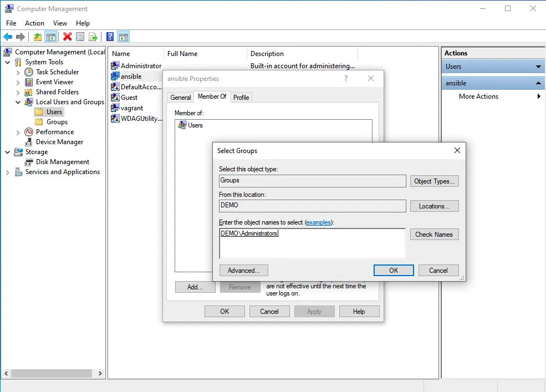The width and height of the screenshot is (546, 392).
Task: Click the Users group icon in Member of list
Action: (x=182, y=125)
